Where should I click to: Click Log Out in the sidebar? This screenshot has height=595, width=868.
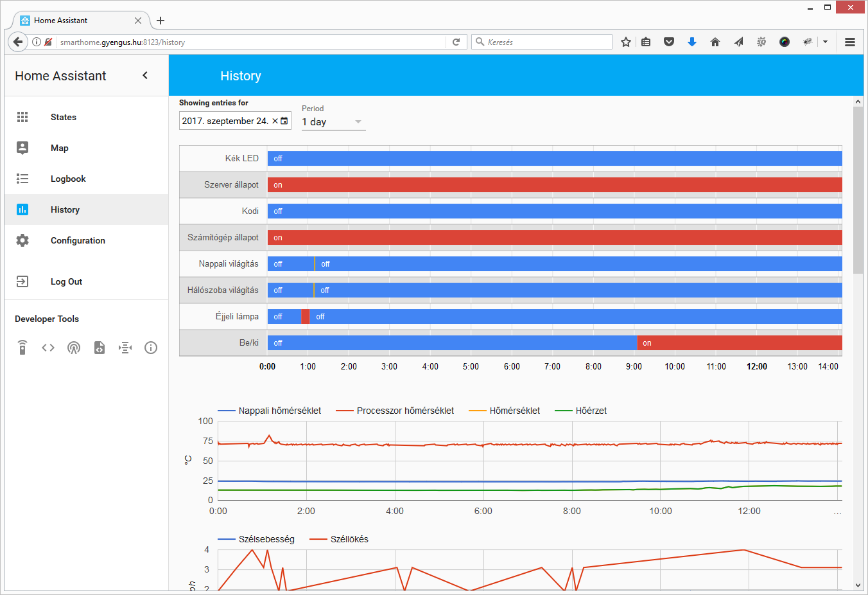click(x=66, y=281)
